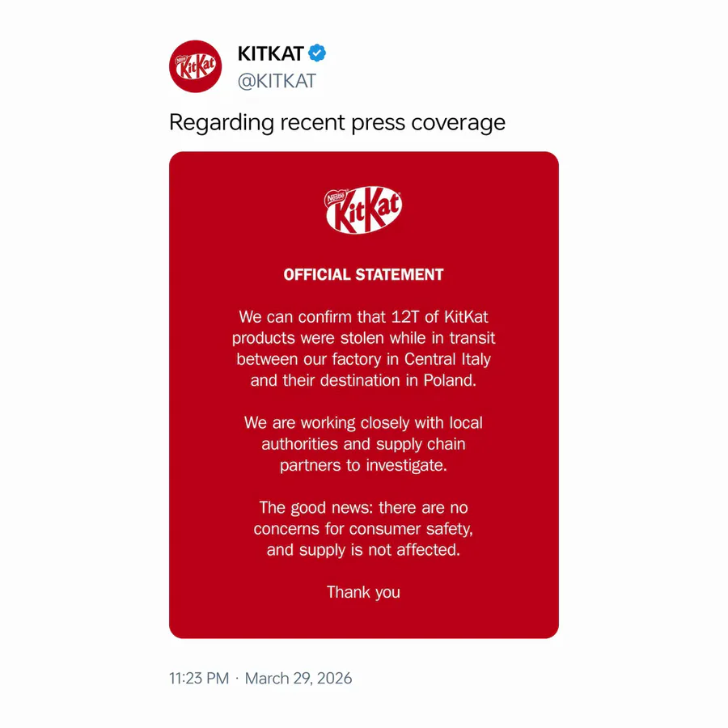
Task: Click the tweet text "Regarding recent press coverage"
Action: [337, 123]
